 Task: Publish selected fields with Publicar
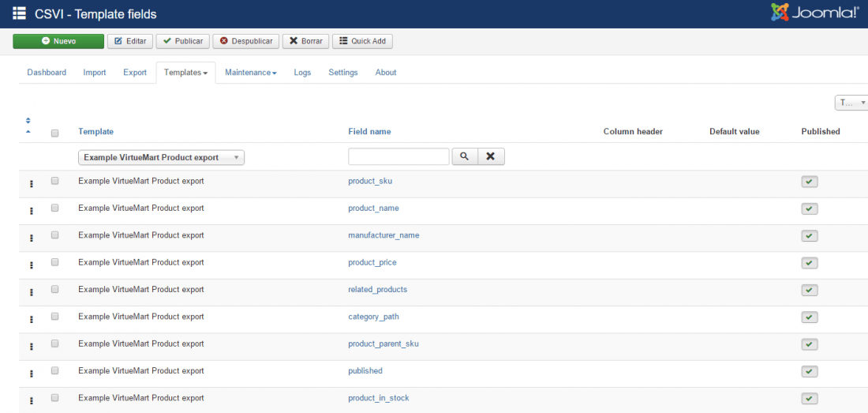point(183,41)
